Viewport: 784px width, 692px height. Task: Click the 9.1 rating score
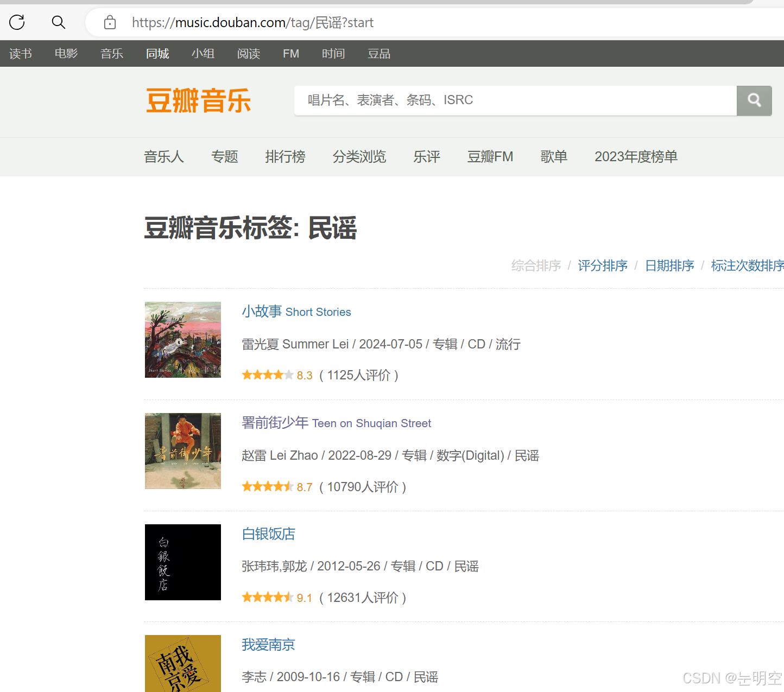coord(305,598)
